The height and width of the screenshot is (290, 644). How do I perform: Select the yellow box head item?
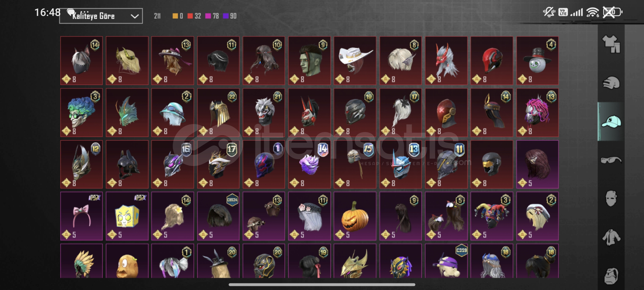(x=127, y=216)
